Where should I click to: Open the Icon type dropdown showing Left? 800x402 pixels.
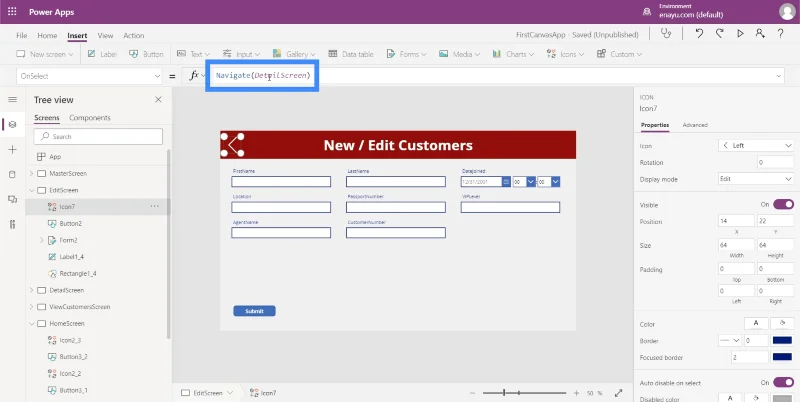tap(756, 145)
